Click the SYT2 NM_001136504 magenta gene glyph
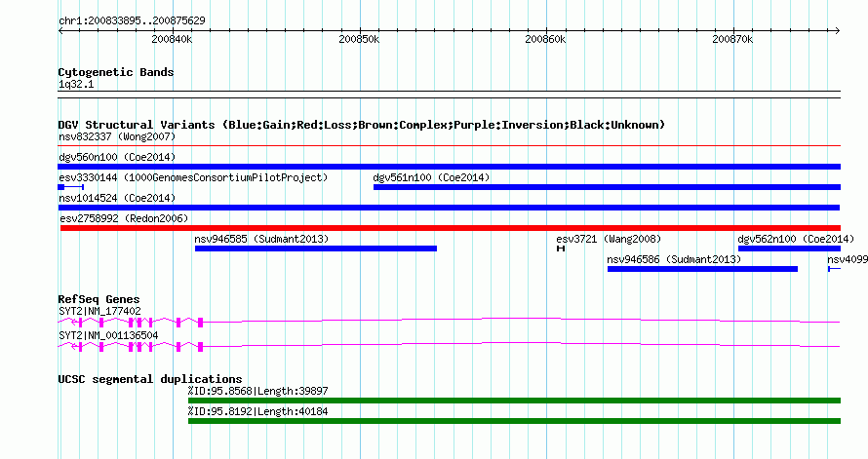Image resolution: width=868 pixels, height=459 pixels. tap(449, 347)
